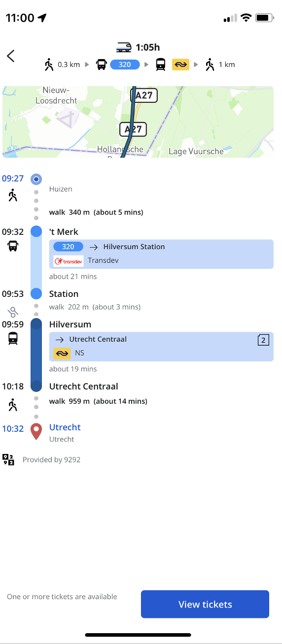Tap the Transdev operator logo
The width and height of the screenshot is (282, 644).
click(x=69, y=261)
